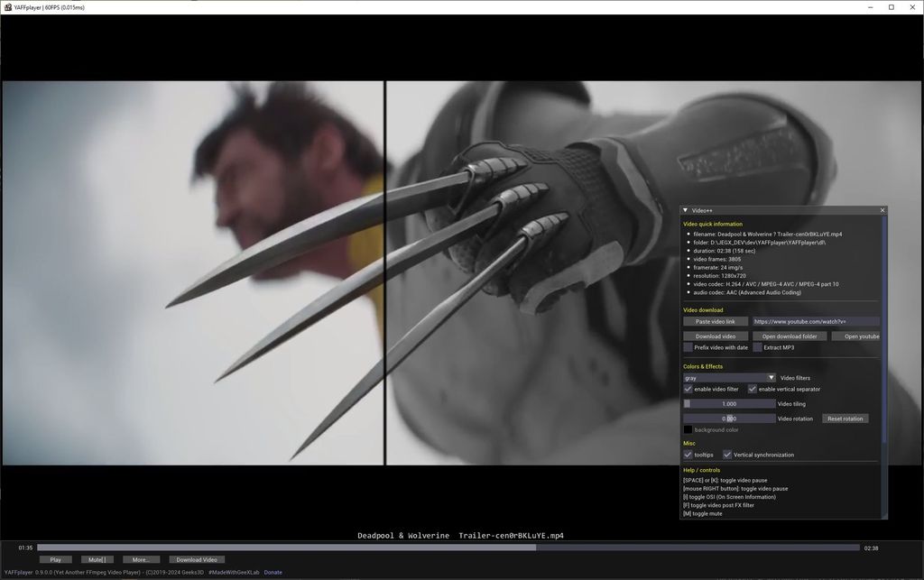Click the Video download heading
This screenshot has height=580, width=924.
point(702,310)
